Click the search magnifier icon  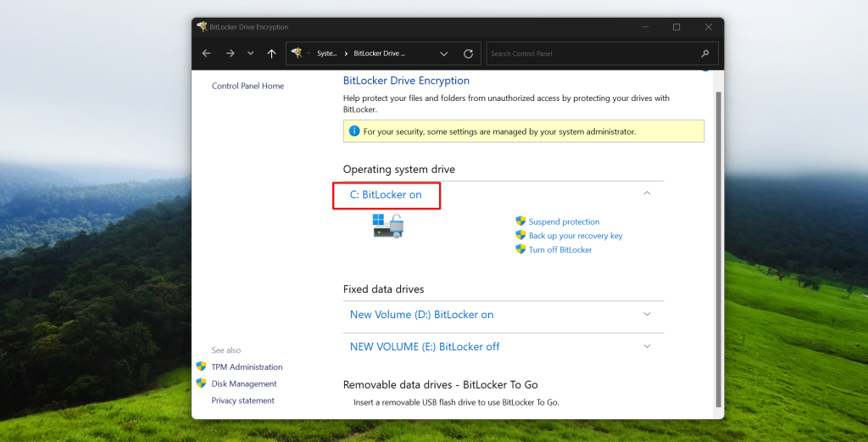tap(704, 53)
